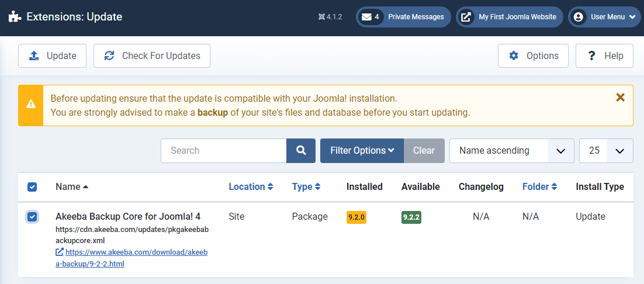Open the Name ascending sort dropdown
This screenshot has width=644, height=284.
click(x=512, y=151)
